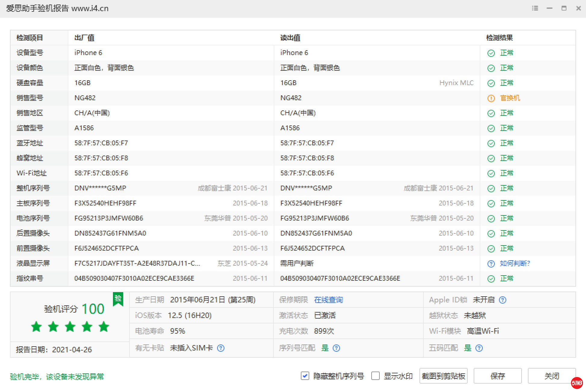The width and height of the screenshot is (586, 392).
Task: Click the help icon beside Apple ID锁
Action: (x=503, y=300)
